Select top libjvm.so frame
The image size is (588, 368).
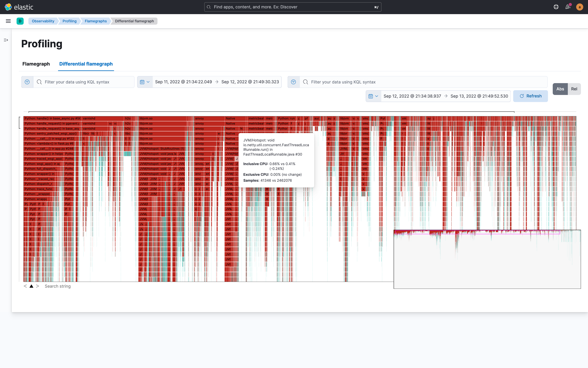point(162,118)
